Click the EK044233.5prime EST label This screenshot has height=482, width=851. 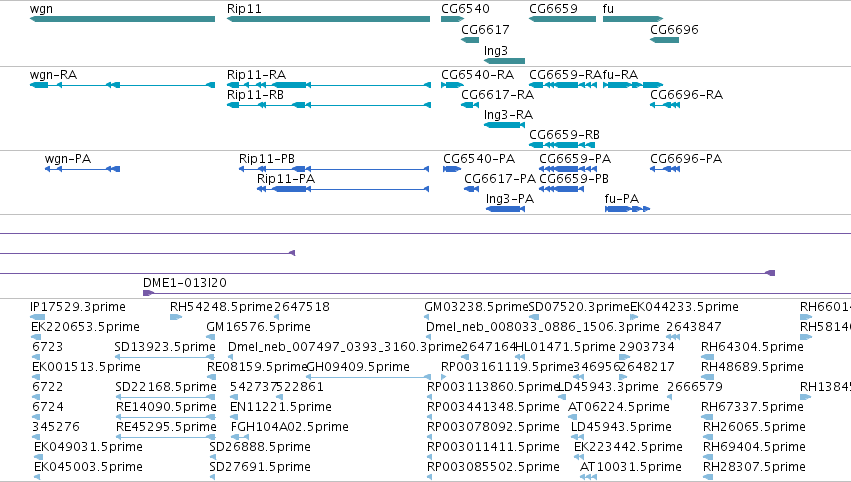pos(684,307)
